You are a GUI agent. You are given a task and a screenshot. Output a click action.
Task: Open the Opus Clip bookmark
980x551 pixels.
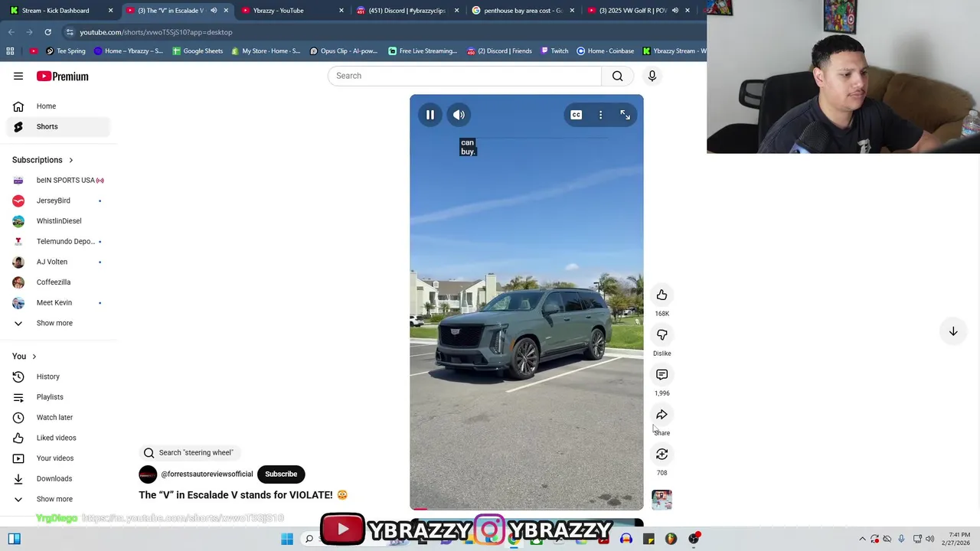click(344, 51)
